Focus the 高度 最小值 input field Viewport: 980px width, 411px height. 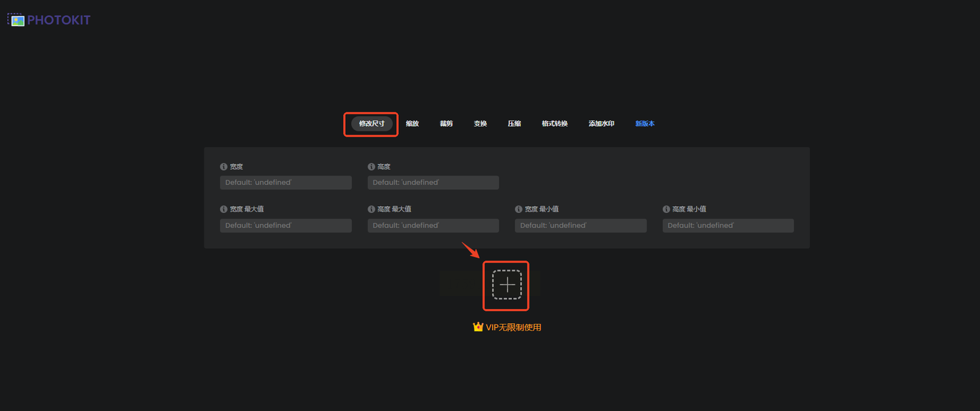(x=728, y=225)
